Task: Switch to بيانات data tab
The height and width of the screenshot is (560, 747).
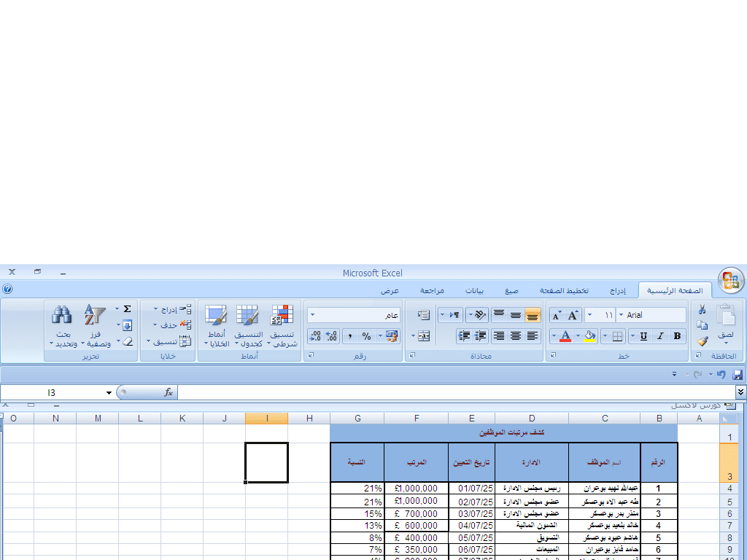Action: pos(474,290)
